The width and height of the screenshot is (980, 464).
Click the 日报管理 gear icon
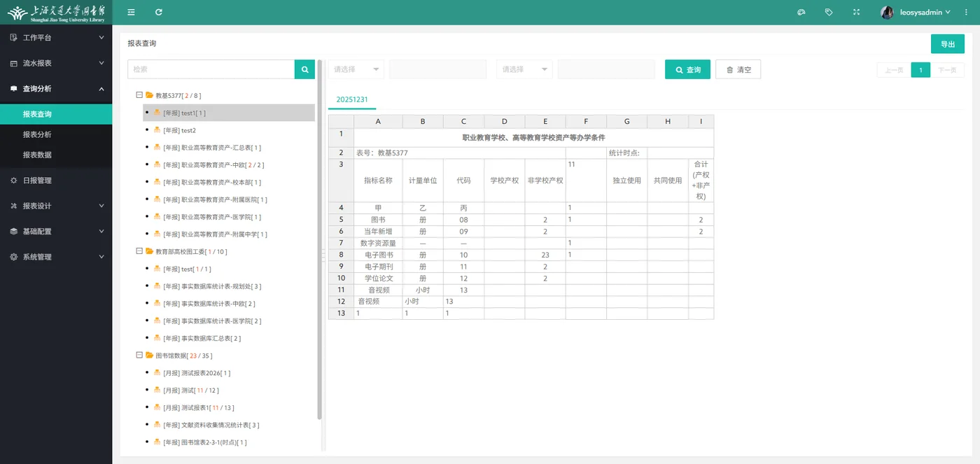click(13, 181)
